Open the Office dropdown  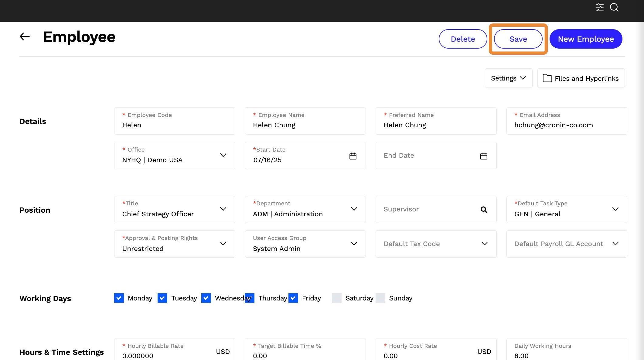[175, 156]
